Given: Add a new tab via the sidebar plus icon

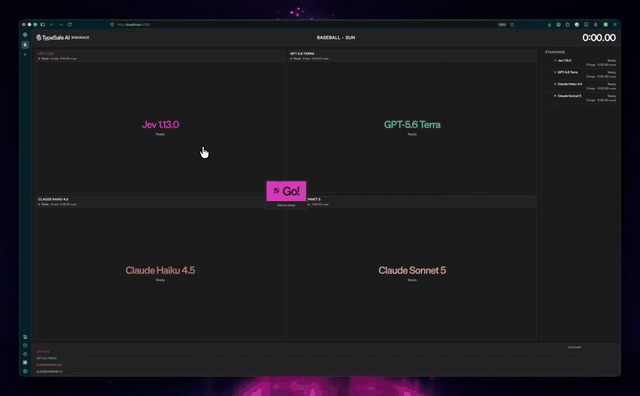Looking at the screenshot, I should pos(25,54).
